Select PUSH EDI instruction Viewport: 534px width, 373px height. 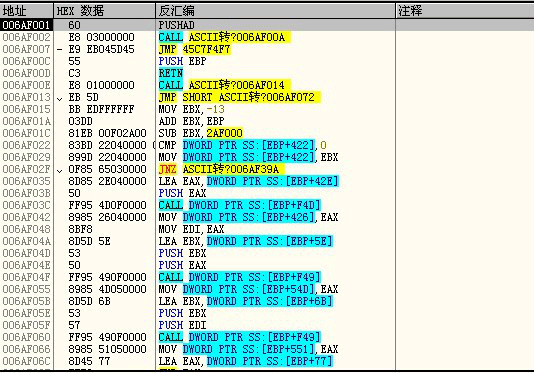tap(183, 325)
